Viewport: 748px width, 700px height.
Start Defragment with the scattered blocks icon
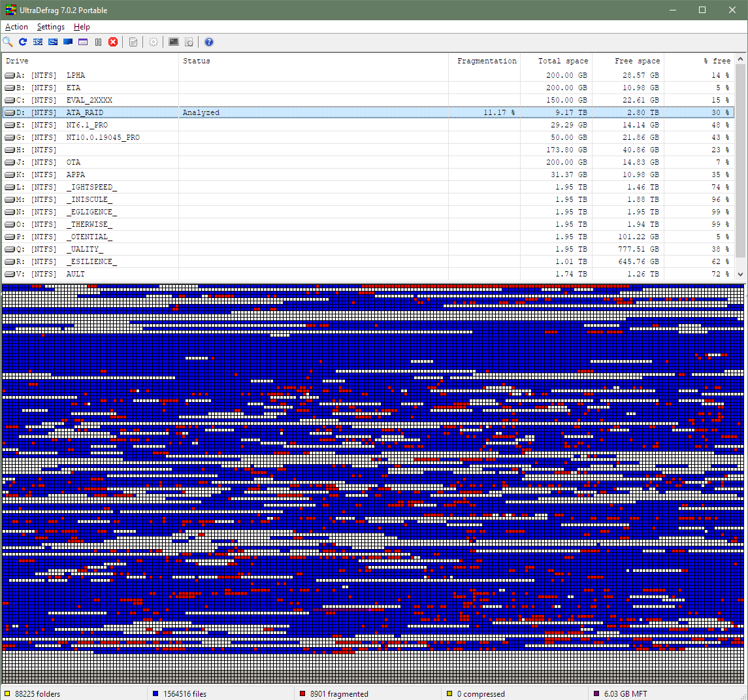click(x=38, y=42)
